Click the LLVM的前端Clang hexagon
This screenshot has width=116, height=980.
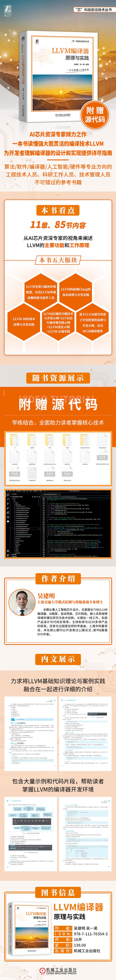(x=76, y=292)
